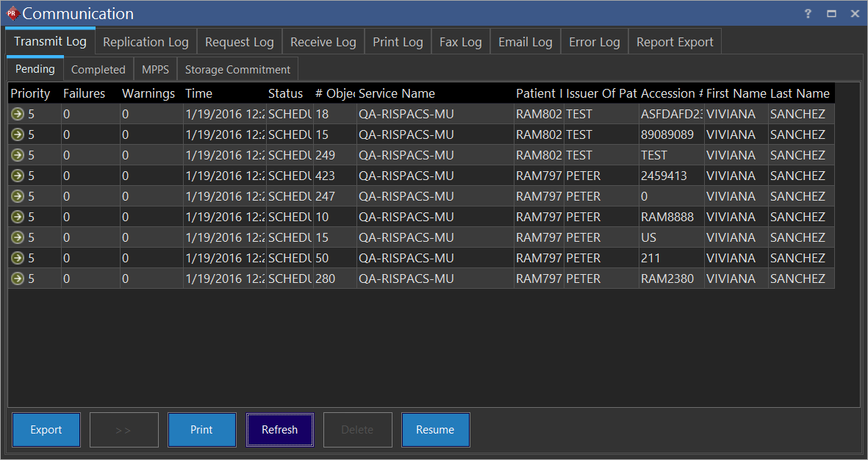868x460 pixels.
Task: Switch to Storage Commitment sub-tab
Action: (x=237, y=69)
